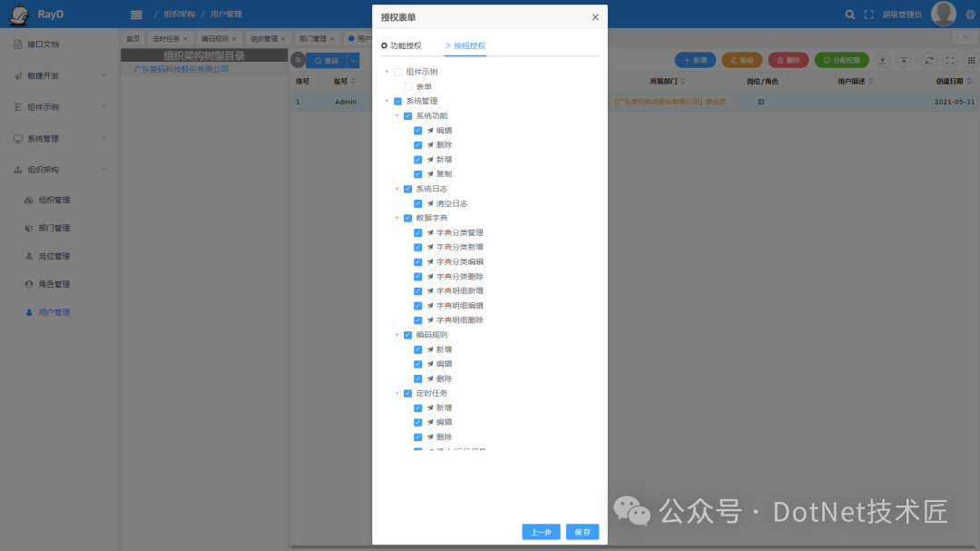980x551 pixels.
Task: Uncheck the 字典分类管理 checkbox
Action: 417,232
